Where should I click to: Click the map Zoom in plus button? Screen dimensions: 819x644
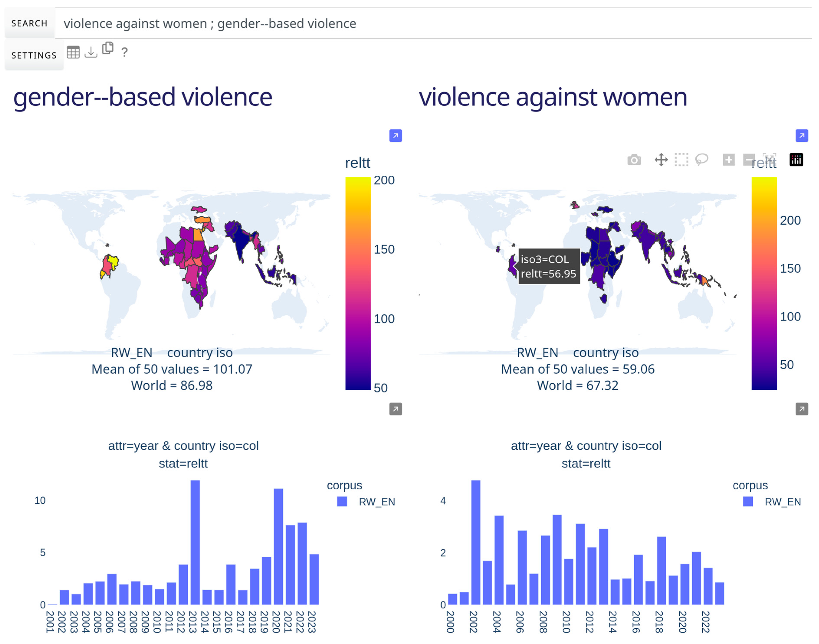click(x=729, y=160)
